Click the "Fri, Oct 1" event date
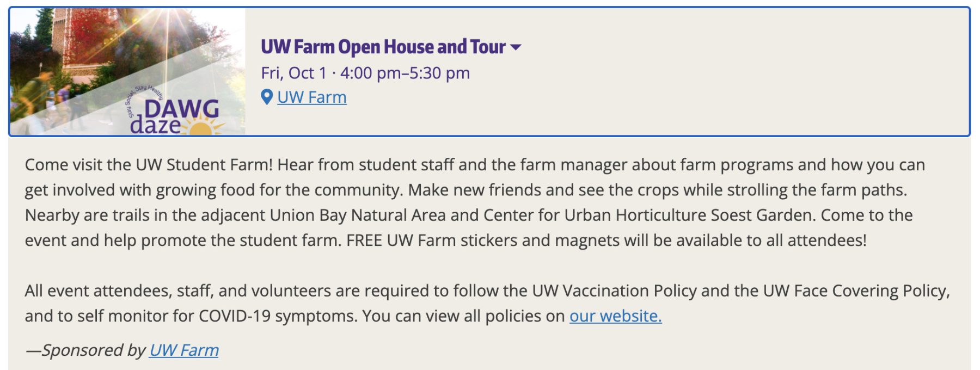 point(293,73)
